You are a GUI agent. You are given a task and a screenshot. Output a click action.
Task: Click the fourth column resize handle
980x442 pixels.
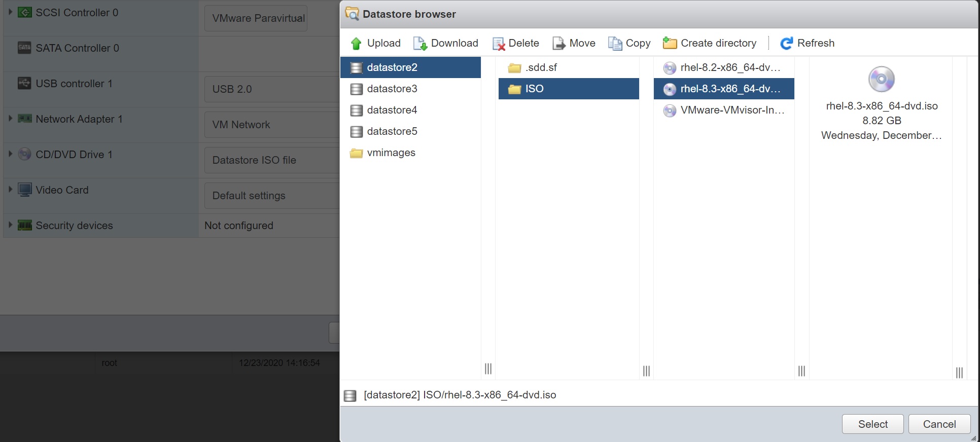[x=959, y=373]
